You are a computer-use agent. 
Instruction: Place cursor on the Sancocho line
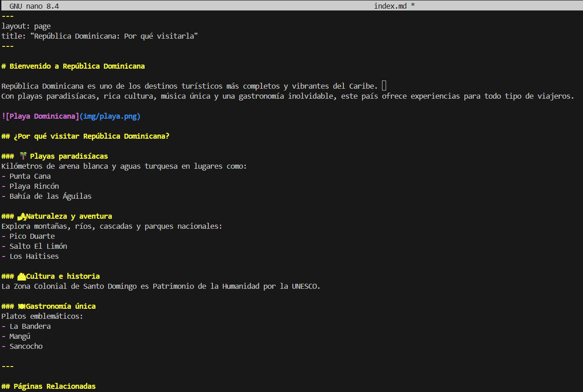tap(26, 347)
